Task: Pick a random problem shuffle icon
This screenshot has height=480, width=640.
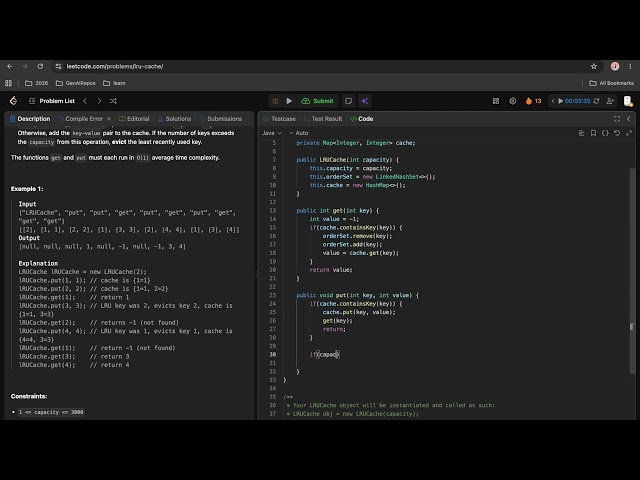Action: 113,101
